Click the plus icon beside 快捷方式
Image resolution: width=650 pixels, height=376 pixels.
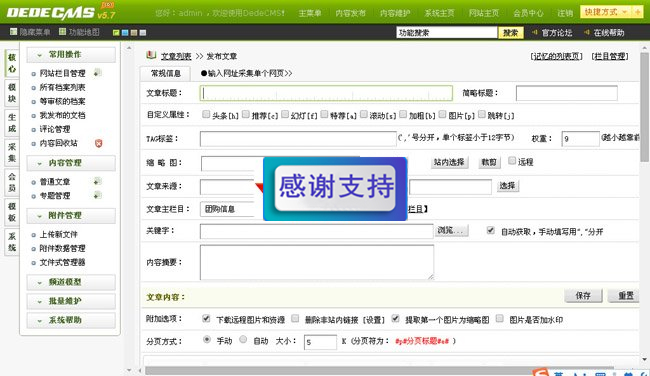coord(637,12)
